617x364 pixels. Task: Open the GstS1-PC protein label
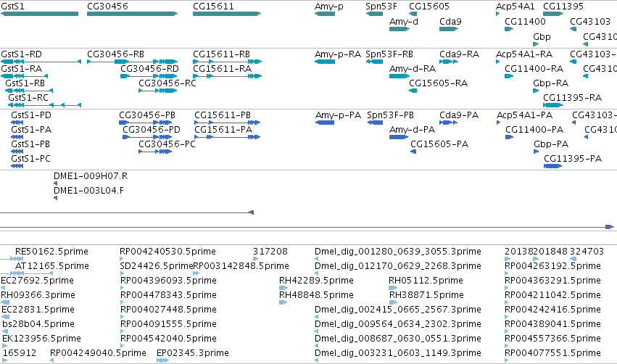point(30,159)
